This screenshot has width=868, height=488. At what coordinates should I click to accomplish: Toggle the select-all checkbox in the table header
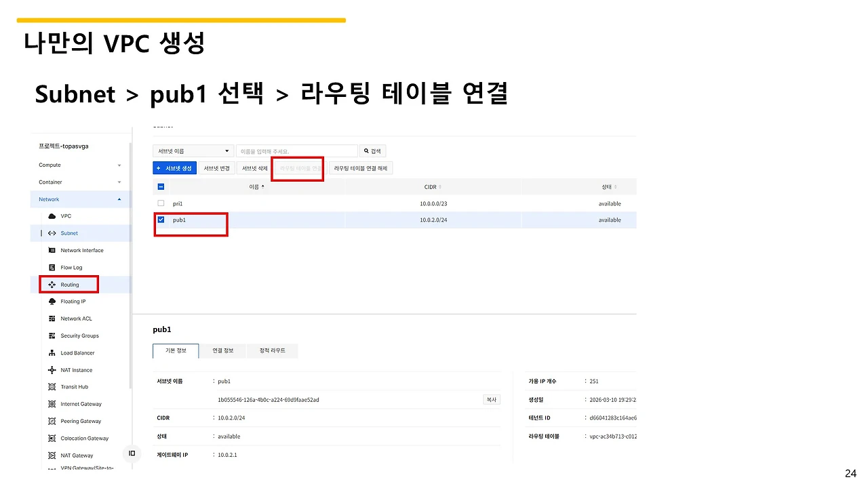pyautogui.click(x=161, y=186)
